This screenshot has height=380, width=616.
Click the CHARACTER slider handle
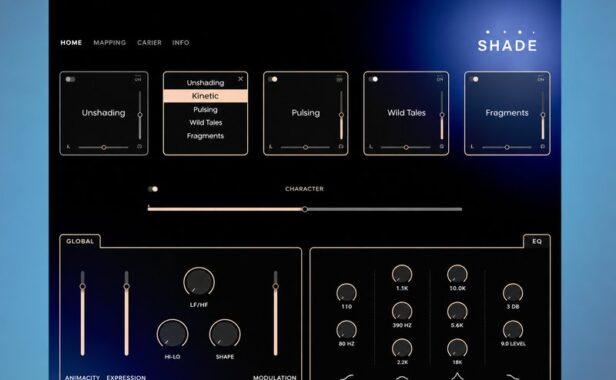305,209
